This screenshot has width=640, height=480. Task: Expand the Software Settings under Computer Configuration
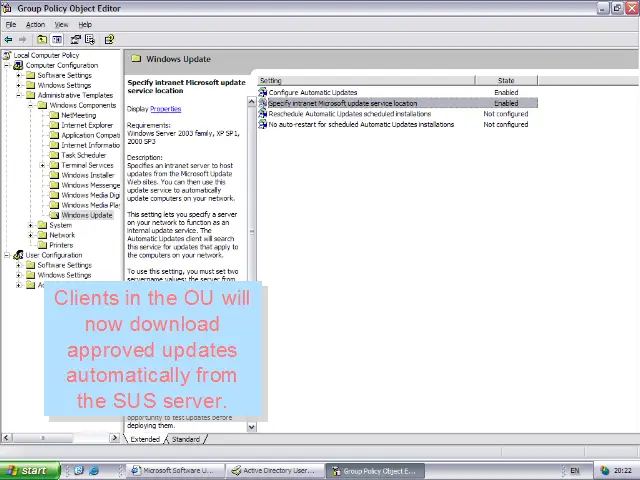pos(18,75)
